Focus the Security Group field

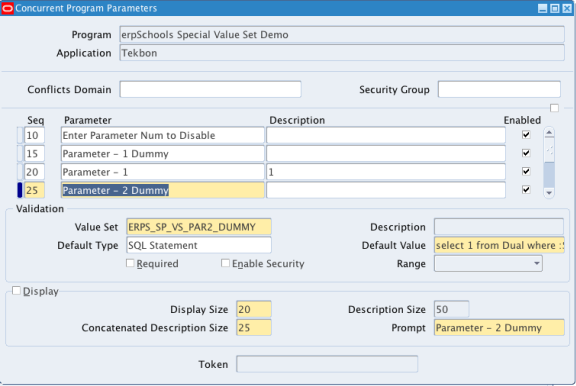tap(499, 89)
